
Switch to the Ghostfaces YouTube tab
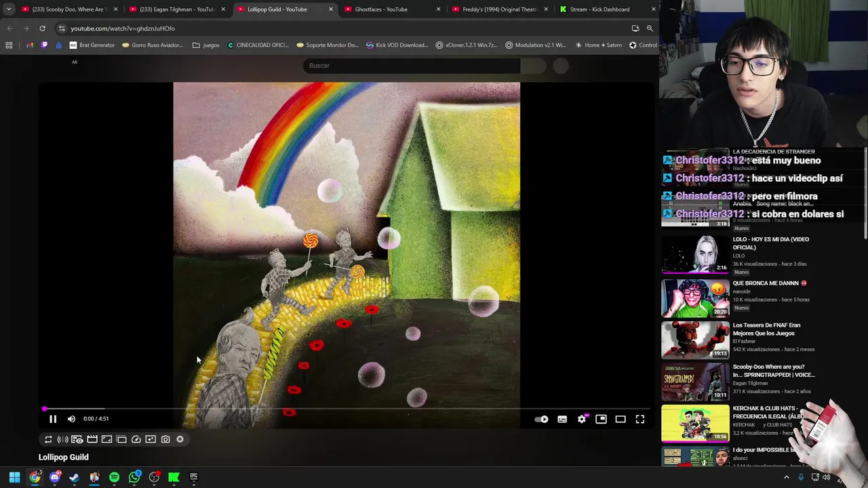coord(391,9)
